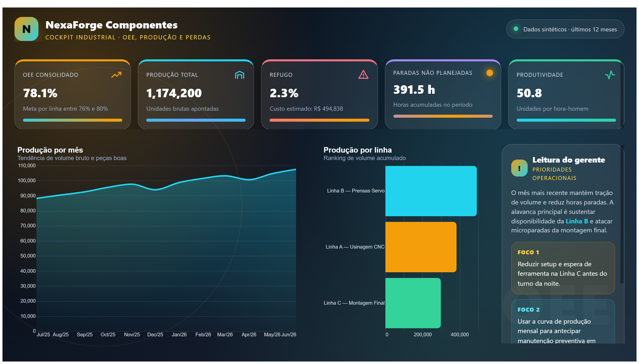639x364 pixels.
Task: Open the Produtividade card
Action: (566, 94)
